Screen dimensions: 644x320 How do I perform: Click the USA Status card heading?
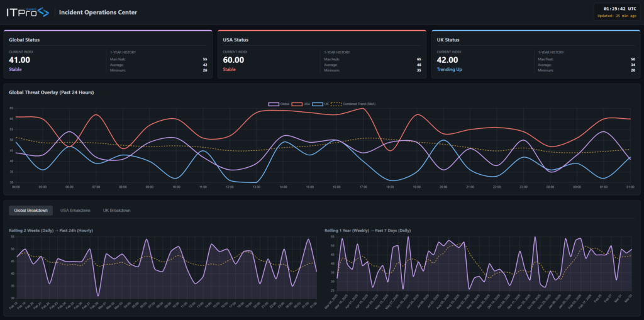(x=236, y=40)
